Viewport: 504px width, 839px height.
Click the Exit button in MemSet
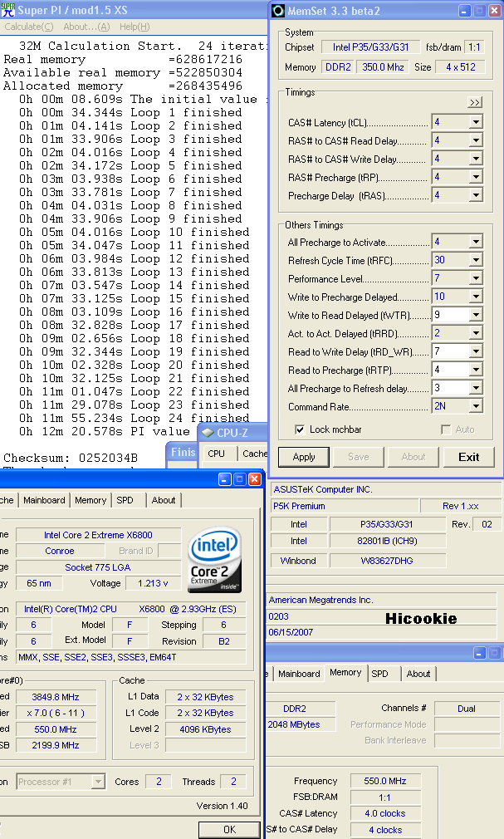[x=468, y=457]
